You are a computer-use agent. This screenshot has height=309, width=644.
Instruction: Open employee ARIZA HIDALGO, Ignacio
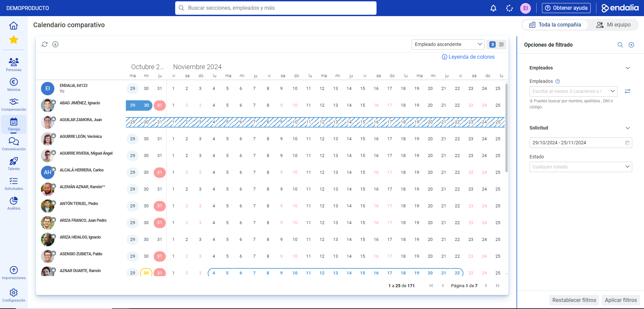(80, 237)
